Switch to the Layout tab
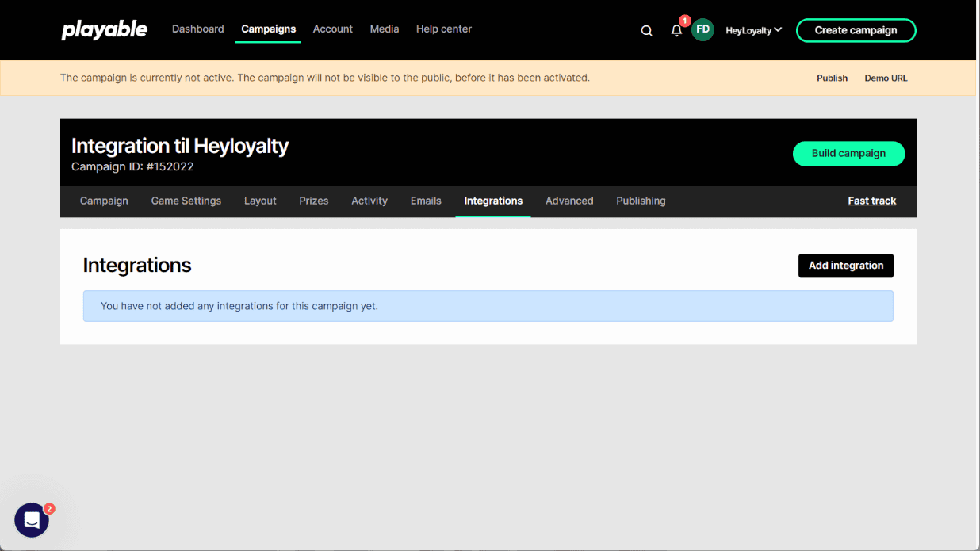 click(260, 201)
